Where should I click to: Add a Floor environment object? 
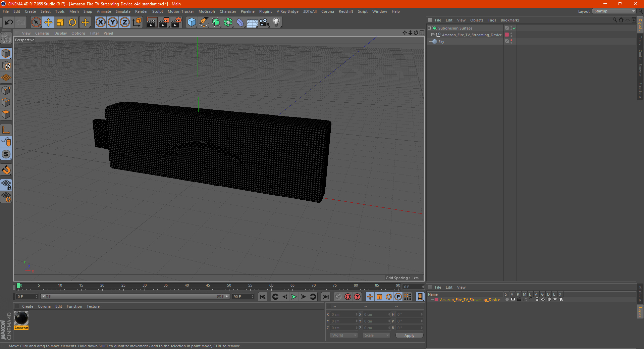click(252, 22)
